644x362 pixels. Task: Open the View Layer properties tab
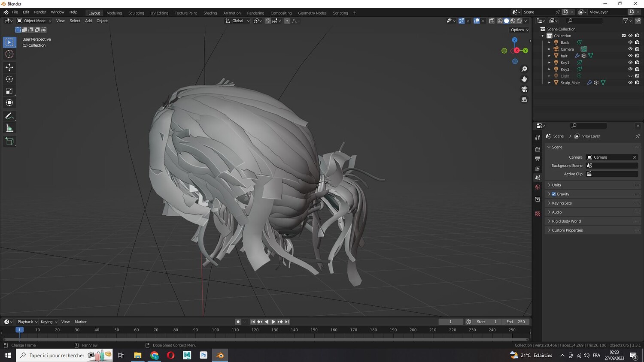pyautogui.click(x=538, y=168)
